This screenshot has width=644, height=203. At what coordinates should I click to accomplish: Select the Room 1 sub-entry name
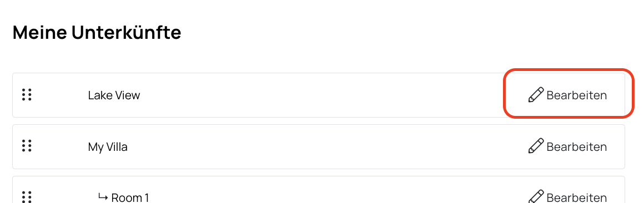(x=130, y=197)
